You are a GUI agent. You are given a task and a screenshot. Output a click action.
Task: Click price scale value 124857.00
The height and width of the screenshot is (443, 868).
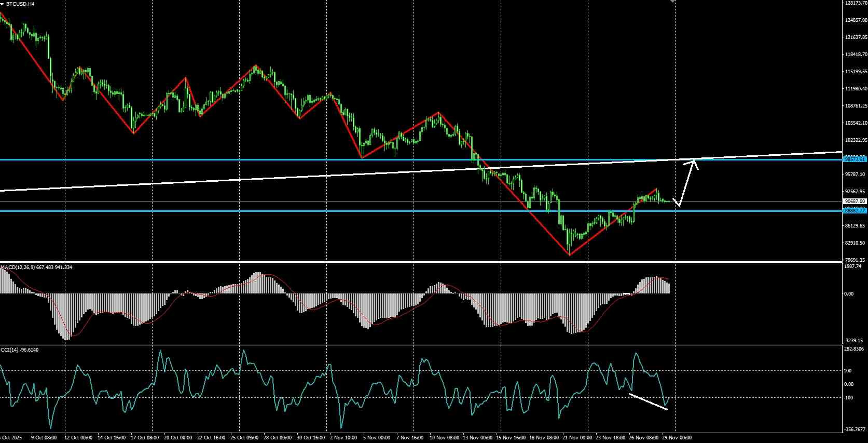(856, 20)
